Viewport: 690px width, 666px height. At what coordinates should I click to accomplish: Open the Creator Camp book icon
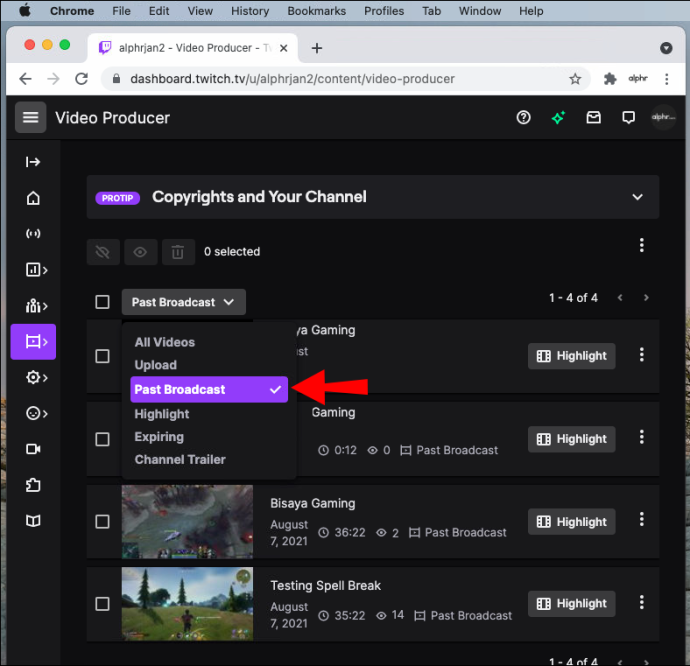click(33, 521)
